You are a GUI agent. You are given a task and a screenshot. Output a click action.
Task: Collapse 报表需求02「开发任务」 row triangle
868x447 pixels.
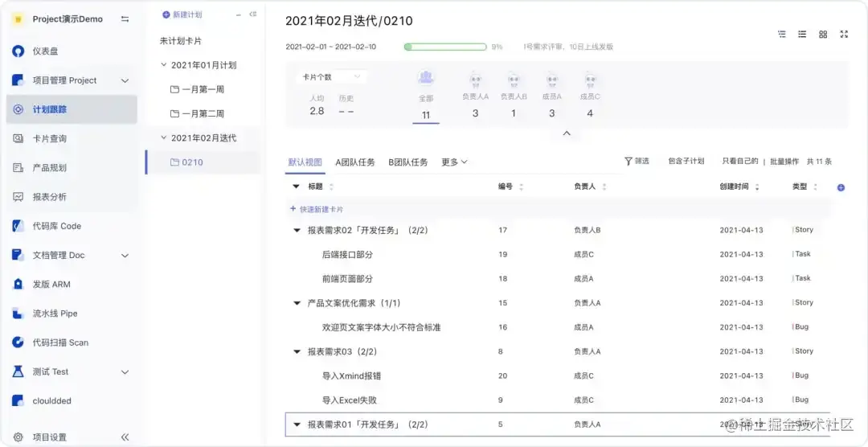297,231
